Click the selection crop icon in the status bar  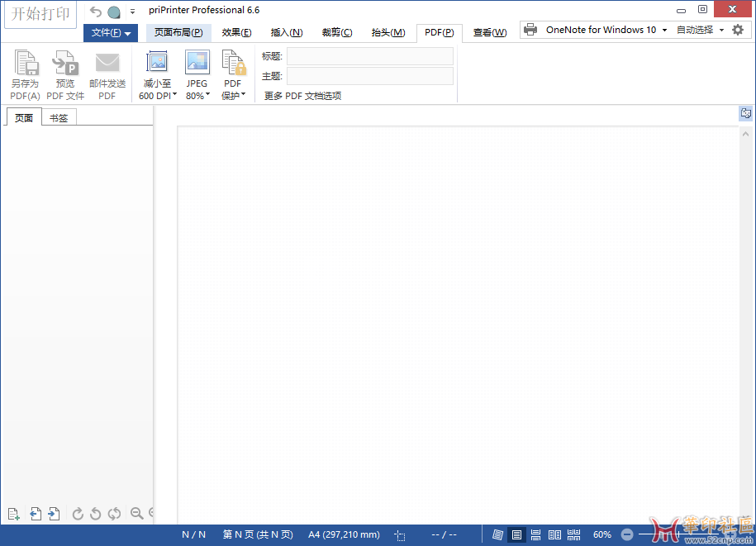tap(400, 535)
